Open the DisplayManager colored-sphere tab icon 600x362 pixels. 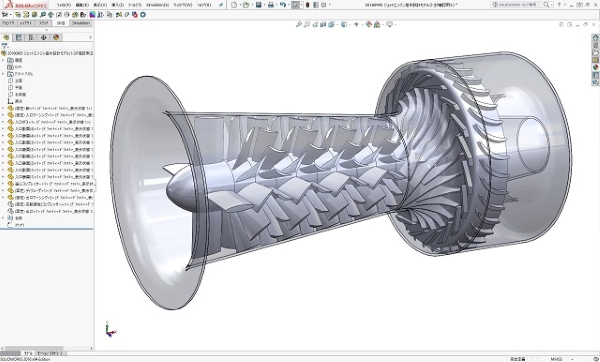(56, 38)
